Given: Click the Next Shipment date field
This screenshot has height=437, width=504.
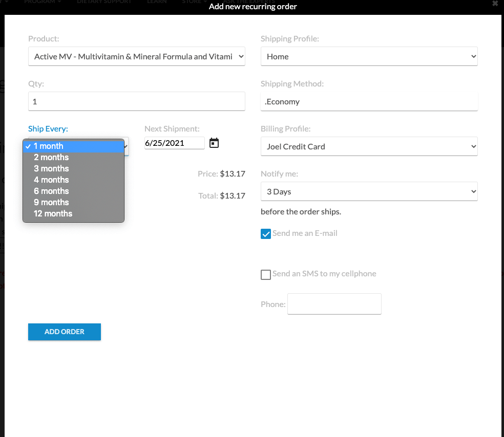Looking at the screenshot, I should [x=174, y=143].
